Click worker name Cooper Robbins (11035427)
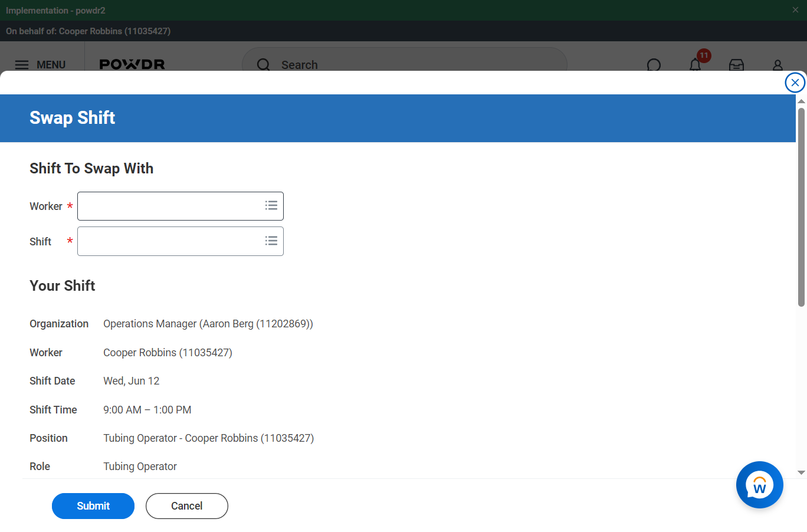The width and height of the screenshot is (807, 532). click(168, 353)
